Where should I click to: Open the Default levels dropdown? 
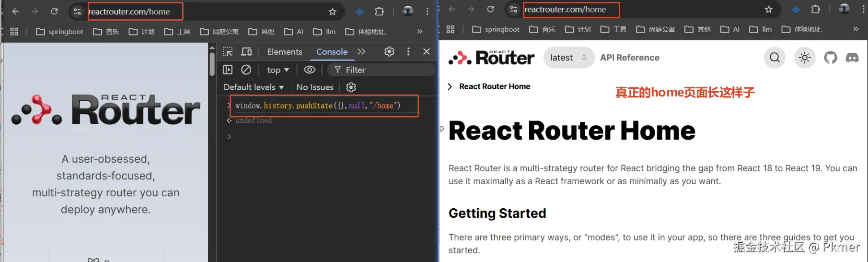tap(254, 87)
